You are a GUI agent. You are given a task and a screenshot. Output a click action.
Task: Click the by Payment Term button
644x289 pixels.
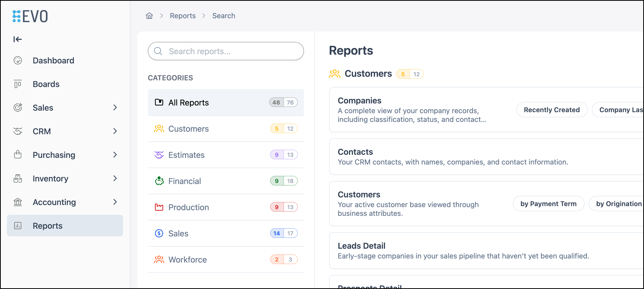(x=548, y=204)
